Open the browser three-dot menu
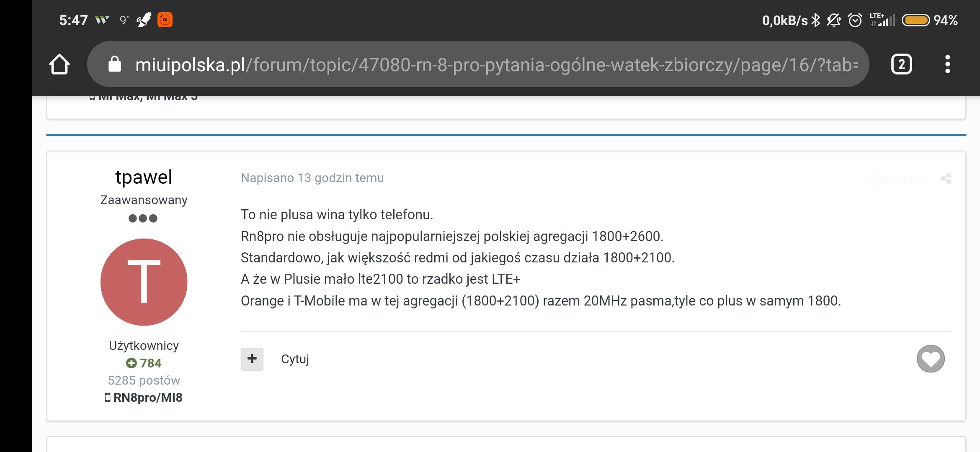This screenshot has height=452, width=980. point(947,64)
